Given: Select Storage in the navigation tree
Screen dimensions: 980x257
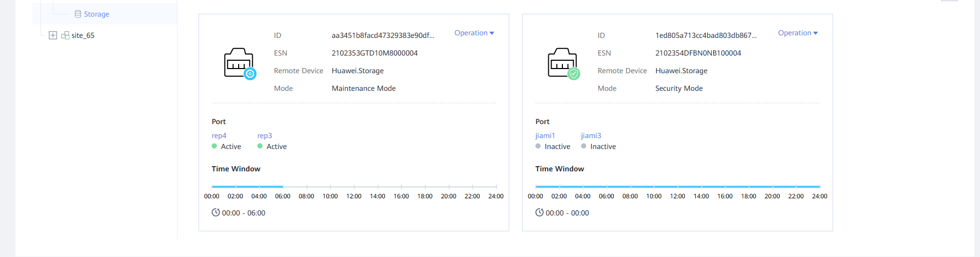Looking at the screenshot, I should click(96, 14).
